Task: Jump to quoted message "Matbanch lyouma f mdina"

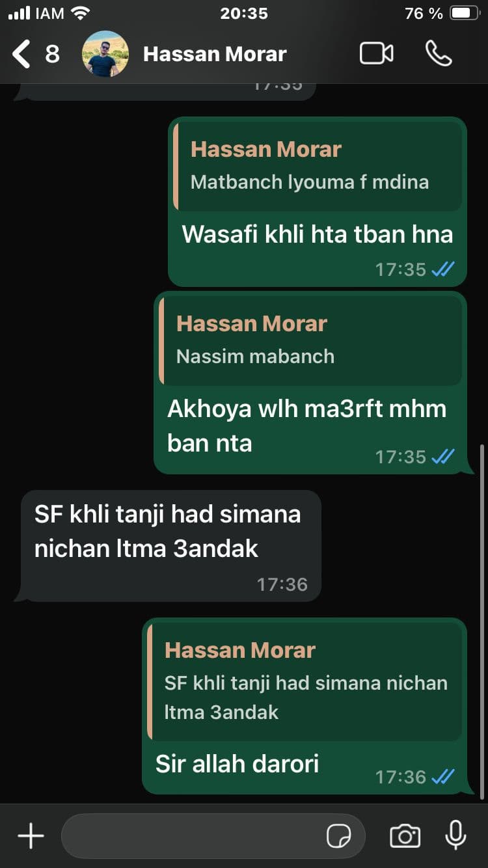Action: tap(319, 165)
